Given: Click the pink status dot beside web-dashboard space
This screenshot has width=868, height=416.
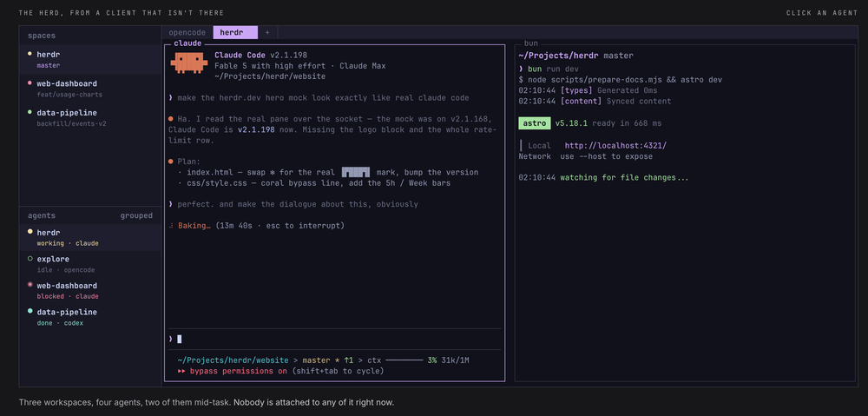Looking at the screenshot, I should tap(30, 83).
